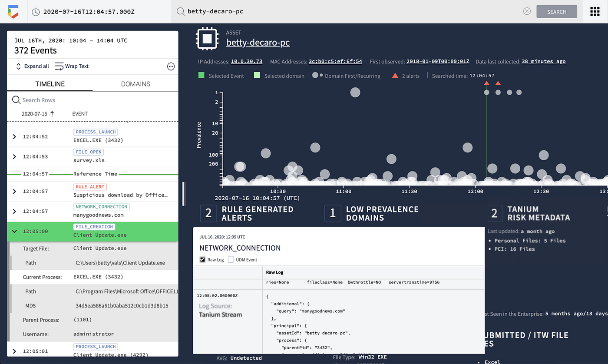Click the Expand all arrows icon

[18, 66]
